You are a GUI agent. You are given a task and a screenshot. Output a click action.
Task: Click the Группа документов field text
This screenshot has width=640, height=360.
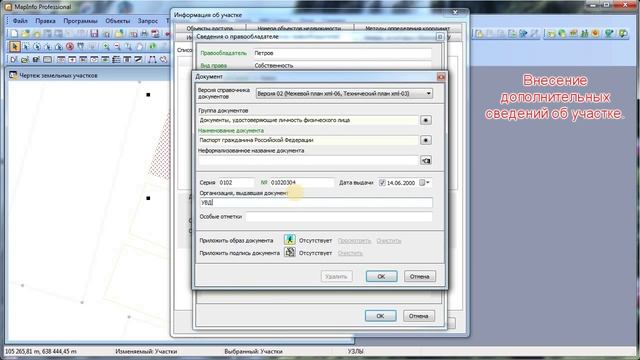coord(275,120)
